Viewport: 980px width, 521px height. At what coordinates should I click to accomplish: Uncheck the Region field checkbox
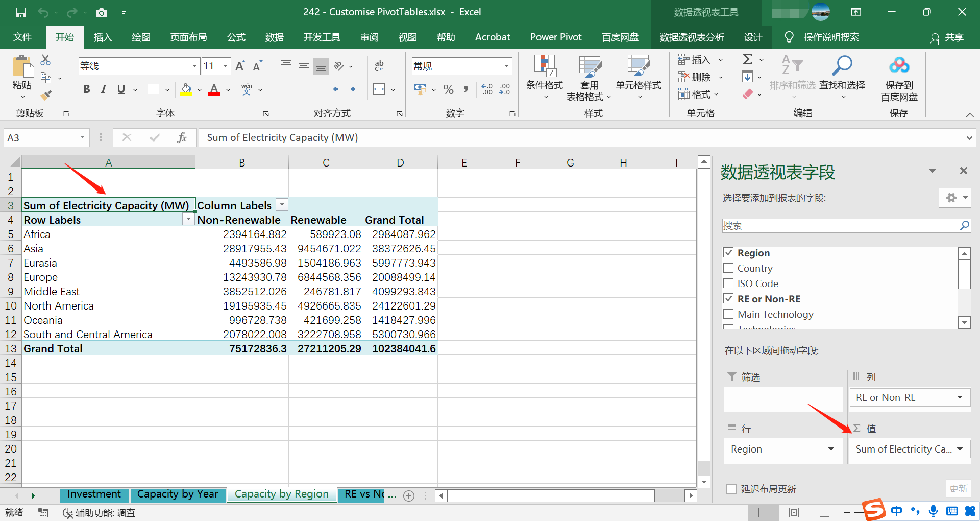(728, 253)
